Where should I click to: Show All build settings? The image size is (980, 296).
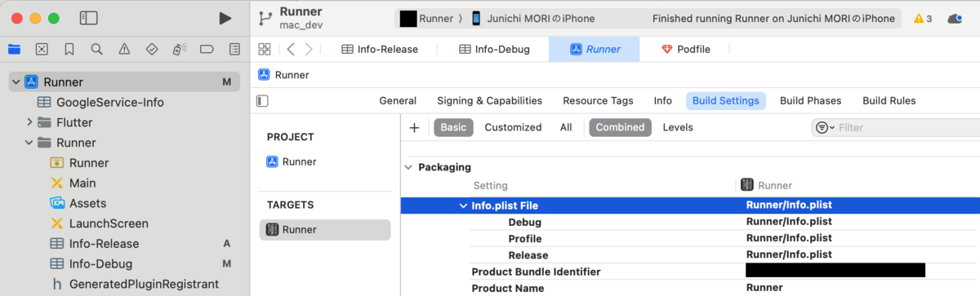[x=566, y=127]
